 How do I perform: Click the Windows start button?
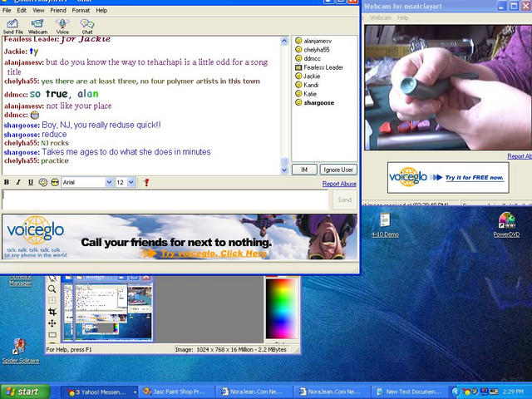(x=25, y=392)
